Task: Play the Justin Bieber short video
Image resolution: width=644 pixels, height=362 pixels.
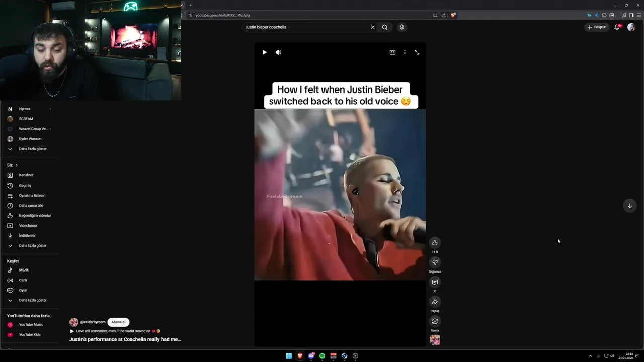Action: [x=264, y=52]
